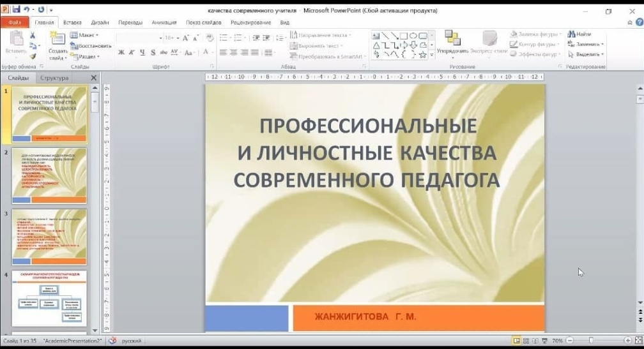The image size is (644, 349).
Task: Select slide 4 thumbnail with diagram
Action: (49, 299)
